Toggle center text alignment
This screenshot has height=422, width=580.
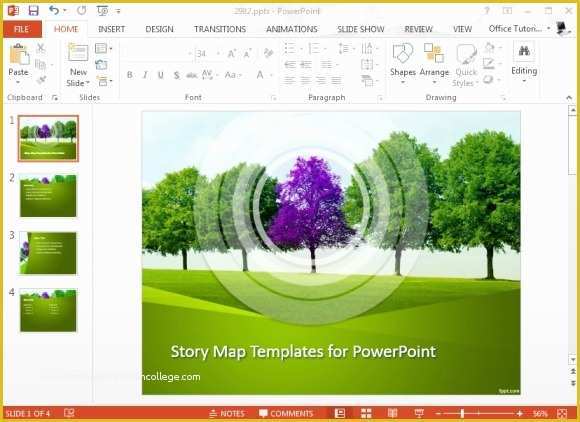point(306,80)
